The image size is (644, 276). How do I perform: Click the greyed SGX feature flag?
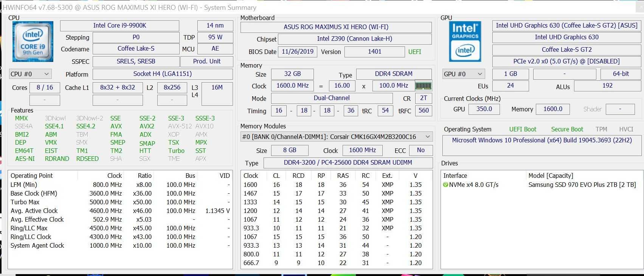click(x=144, y=159)
